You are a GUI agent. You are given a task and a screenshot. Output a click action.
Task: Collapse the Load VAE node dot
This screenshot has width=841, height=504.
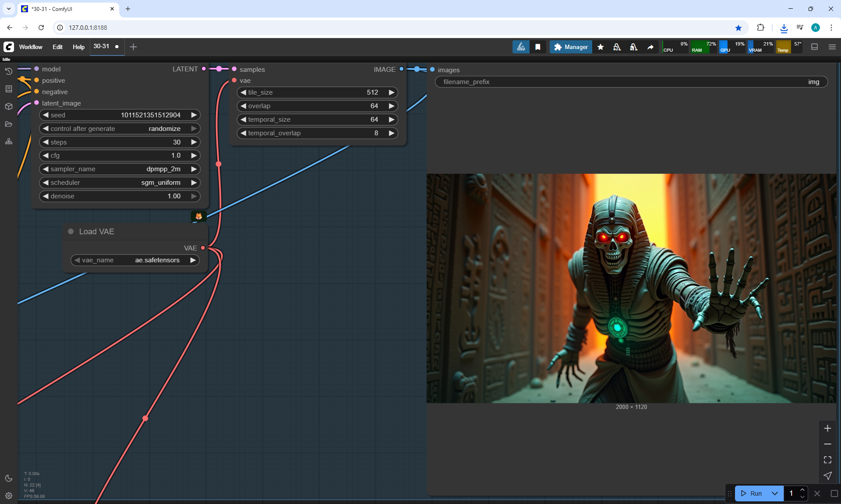tap(71, 231)
